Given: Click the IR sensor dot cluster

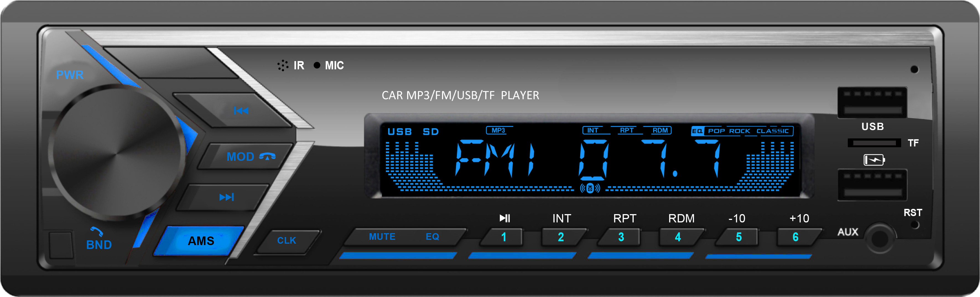Looking at the screenshot, I should click(x=283, y=65).
